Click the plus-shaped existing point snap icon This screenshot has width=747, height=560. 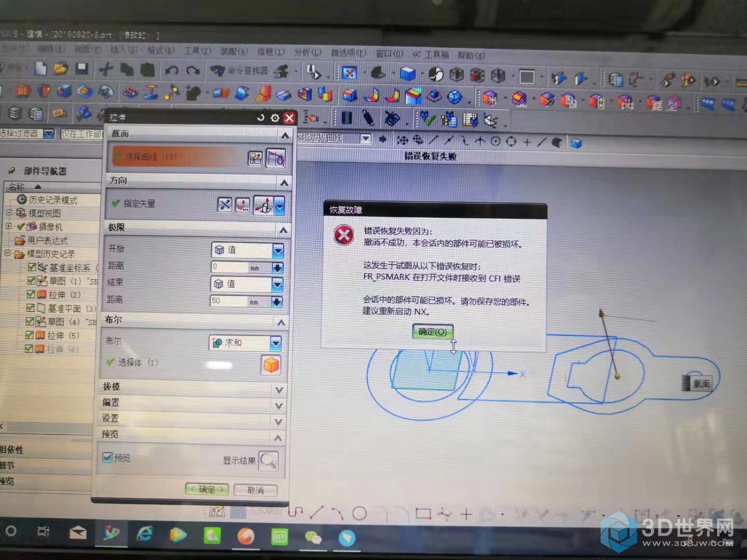click(x=527, y=141)
